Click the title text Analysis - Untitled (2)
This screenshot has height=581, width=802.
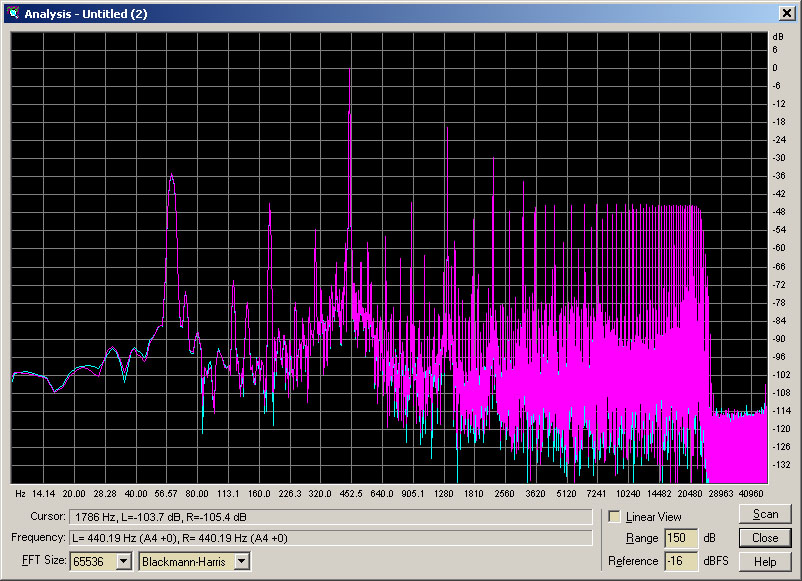(x=84, y=13)
